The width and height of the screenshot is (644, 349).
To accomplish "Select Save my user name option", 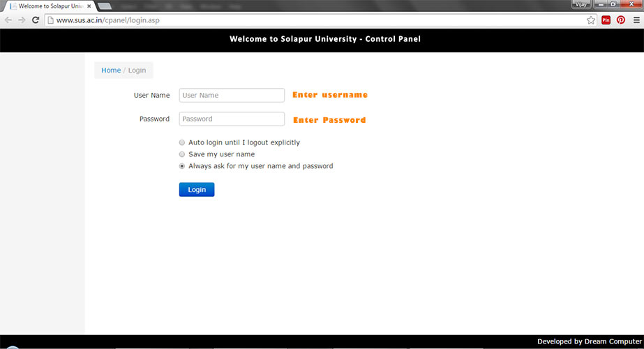I will (182, 154).
